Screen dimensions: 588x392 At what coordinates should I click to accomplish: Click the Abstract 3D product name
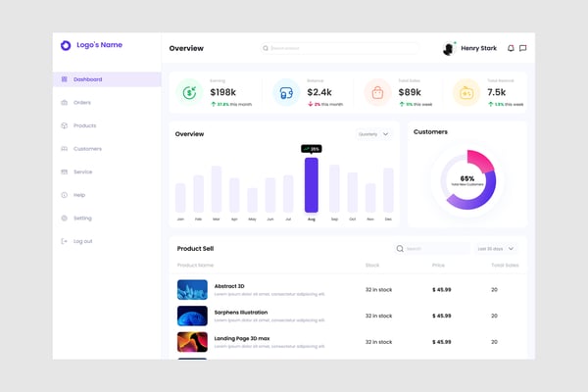229,286
